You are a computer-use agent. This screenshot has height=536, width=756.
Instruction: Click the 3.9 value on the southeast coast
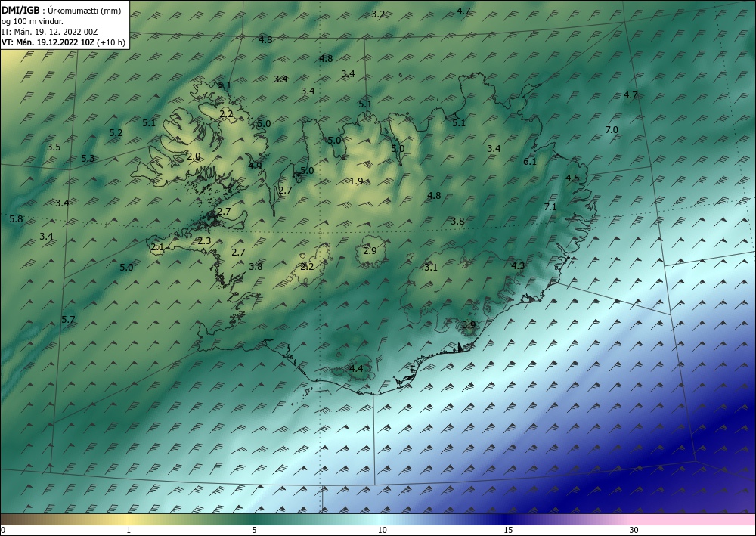click(x=469, y=325)
